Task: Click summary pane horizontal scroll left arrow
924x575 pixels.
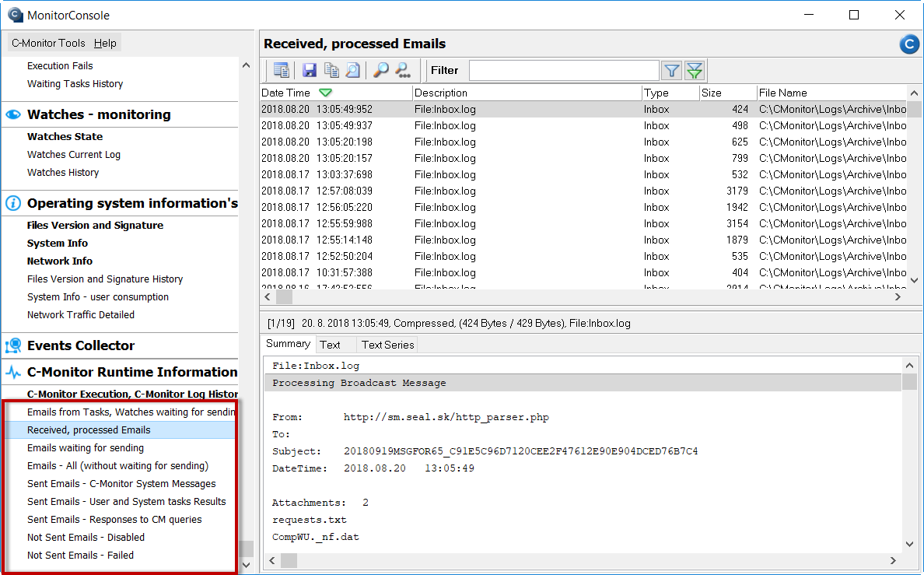Action: tap(272, 560)
